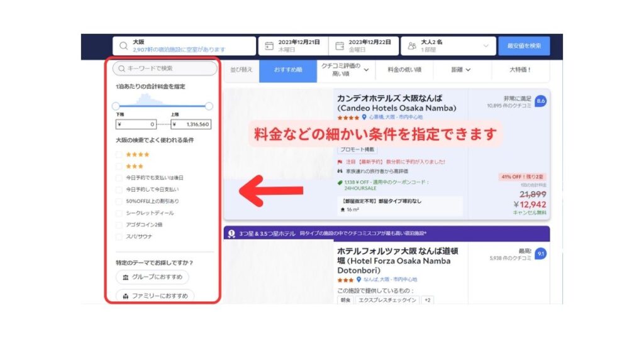The width and height of the screenshot is (644, 338).
Task: Click the price slider minimum handle
Action: (x=116, y=106)
